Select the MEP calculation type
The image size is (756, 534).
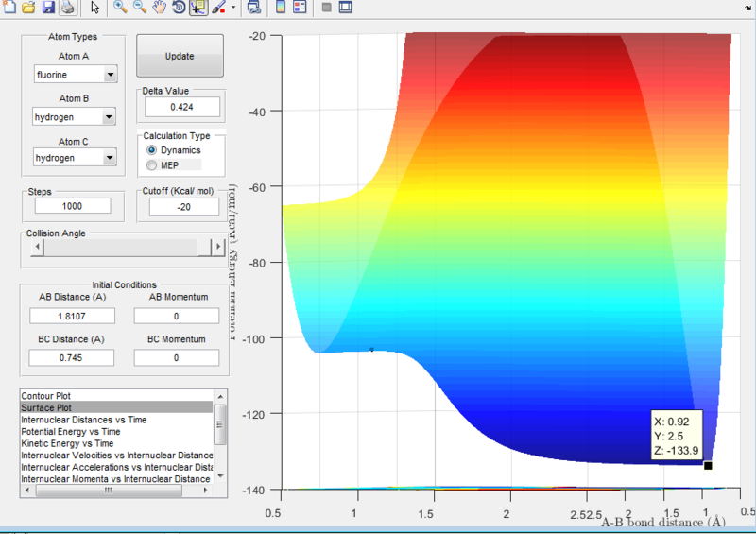point(151,165)
